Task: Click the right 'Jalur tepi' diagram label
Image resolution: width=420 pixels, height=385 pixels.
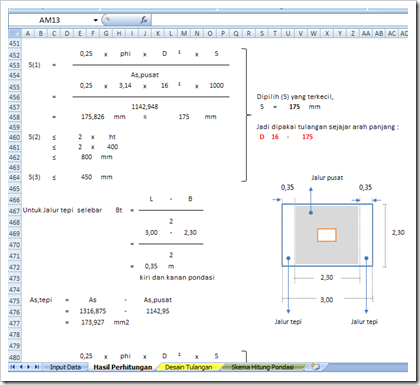Action: pos(364,322)
